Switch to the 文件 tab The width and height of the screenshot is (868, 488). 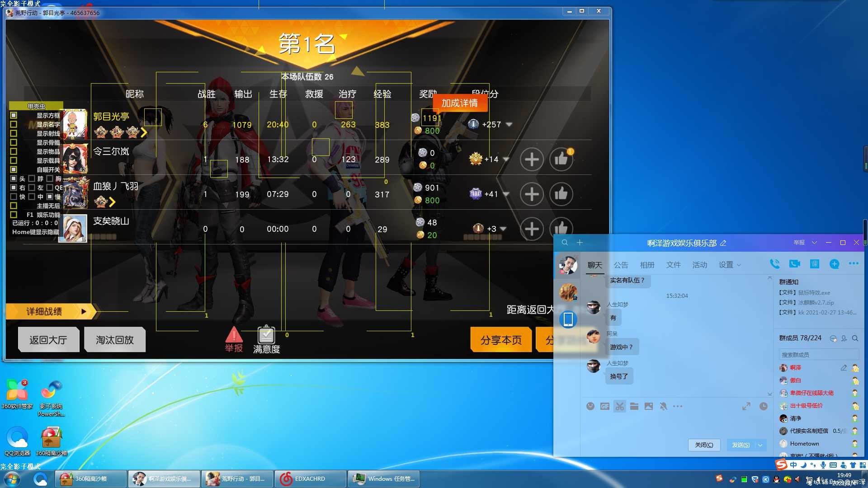673,265
